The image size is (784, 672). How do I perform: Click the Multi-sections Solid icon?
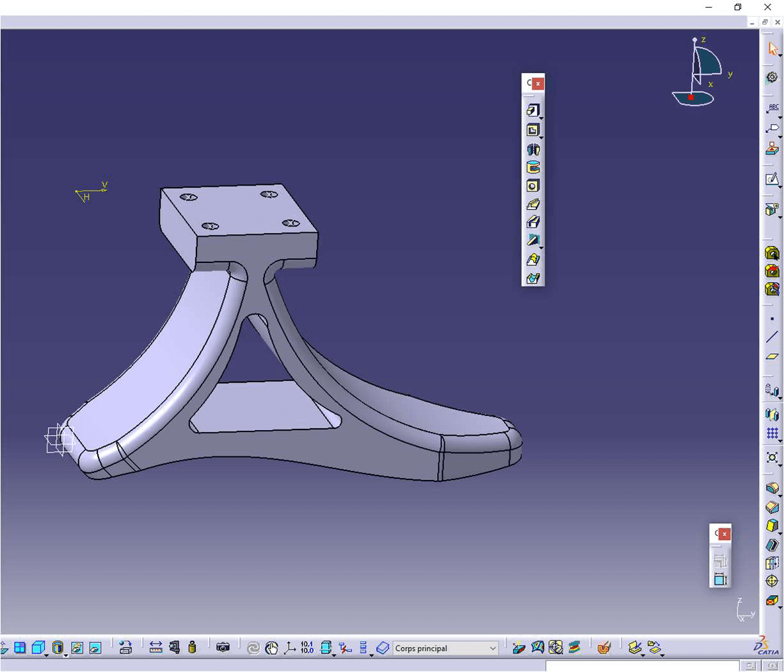tap(533, 260)
